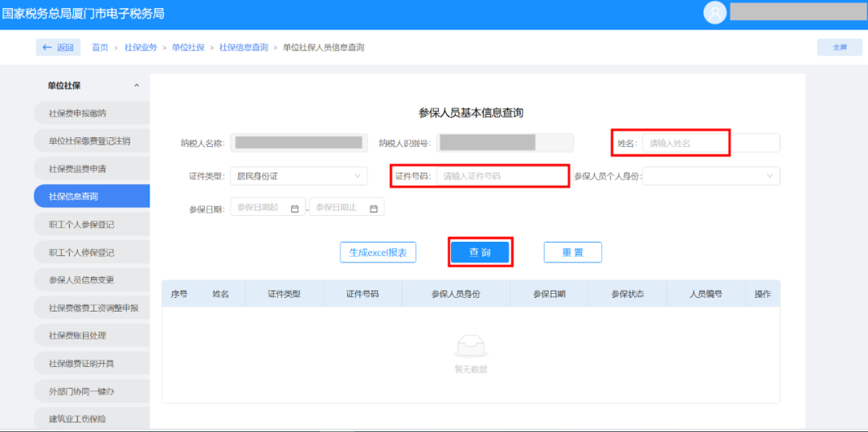
Task: Select 社保费退费申请 in the sidebar
Action: pos(92,169)
